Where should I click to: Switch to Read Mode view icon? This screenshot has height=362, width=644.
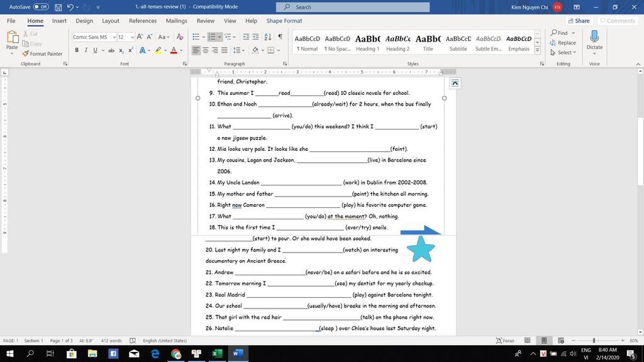pyautogui.click(x=527, y=341)
